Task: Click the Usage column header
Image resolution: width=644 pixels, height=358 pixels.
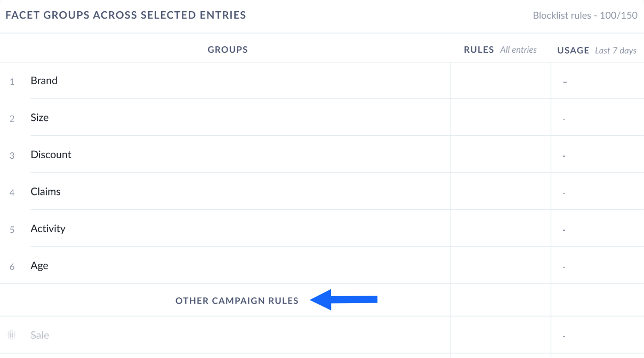Action: click(x=573, y=50)
